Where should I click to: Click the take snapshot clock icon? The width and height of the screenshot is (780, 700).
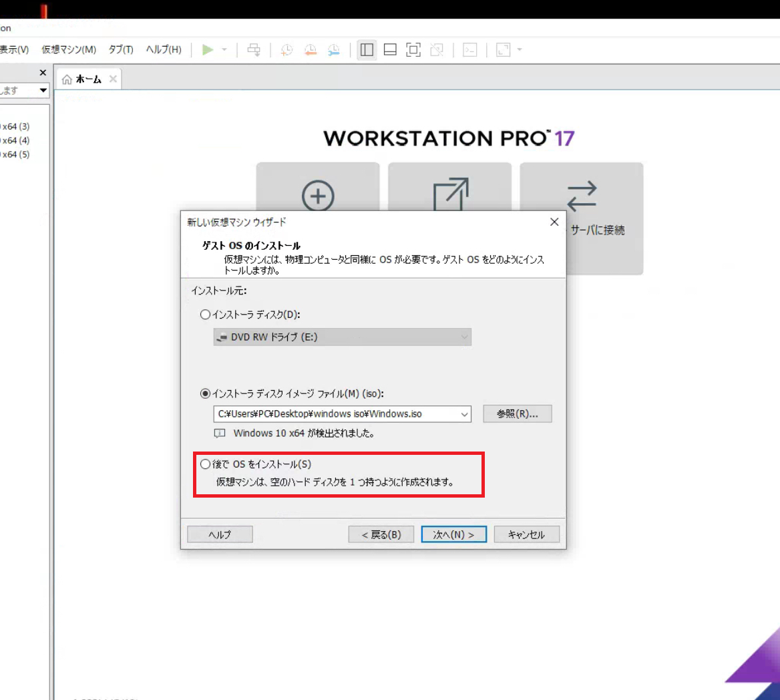[x=286, y=49]
